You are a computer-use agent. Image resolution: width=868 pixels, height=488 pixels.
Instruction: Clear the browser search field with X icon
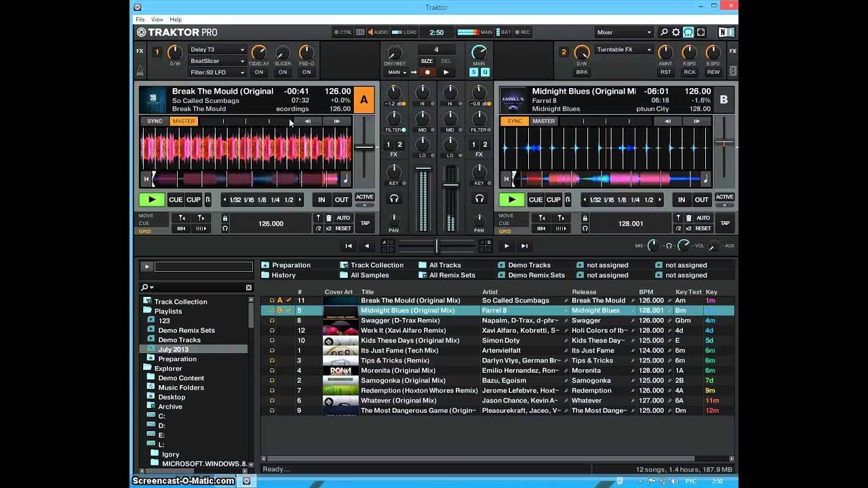point(249,287)
